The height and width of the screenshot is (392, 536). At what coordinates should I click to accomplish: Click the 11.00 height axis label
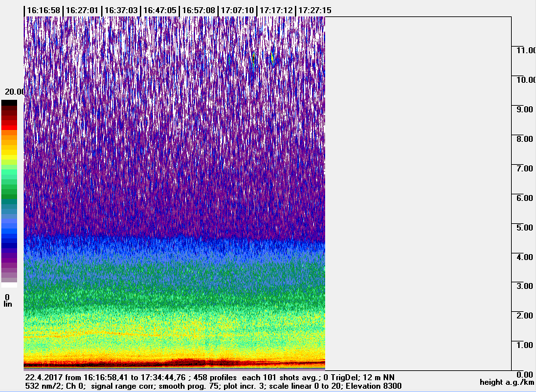pos(525,51)
